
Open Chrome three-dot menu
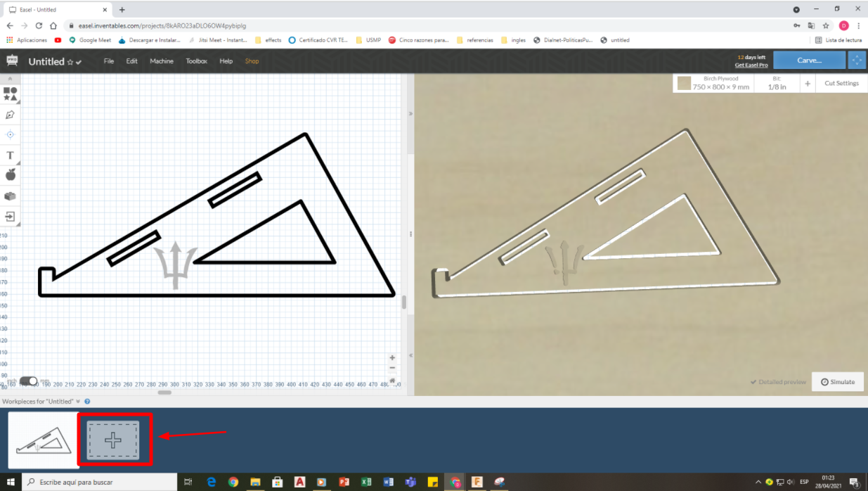[859, 25]
